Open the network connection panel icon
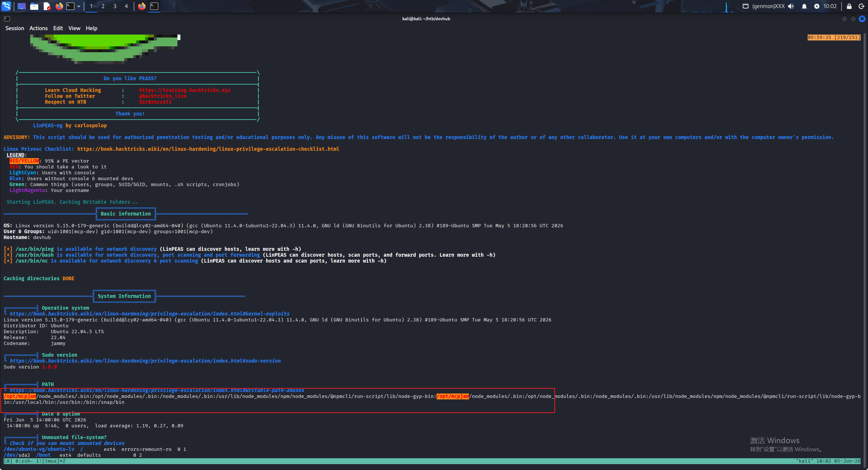Viewport: 868px width, 470px height. (x=745, y=6)
